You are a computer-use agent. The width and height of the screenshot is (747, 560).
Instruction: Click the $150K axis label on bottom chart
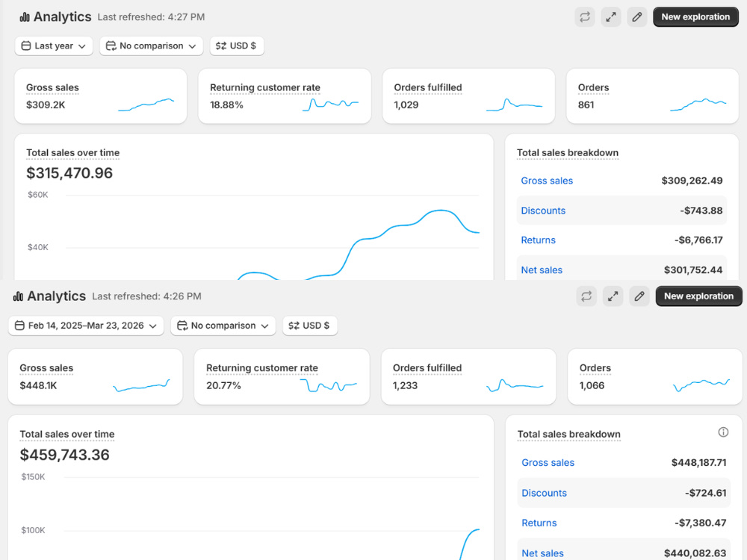(x=34, y=476)
